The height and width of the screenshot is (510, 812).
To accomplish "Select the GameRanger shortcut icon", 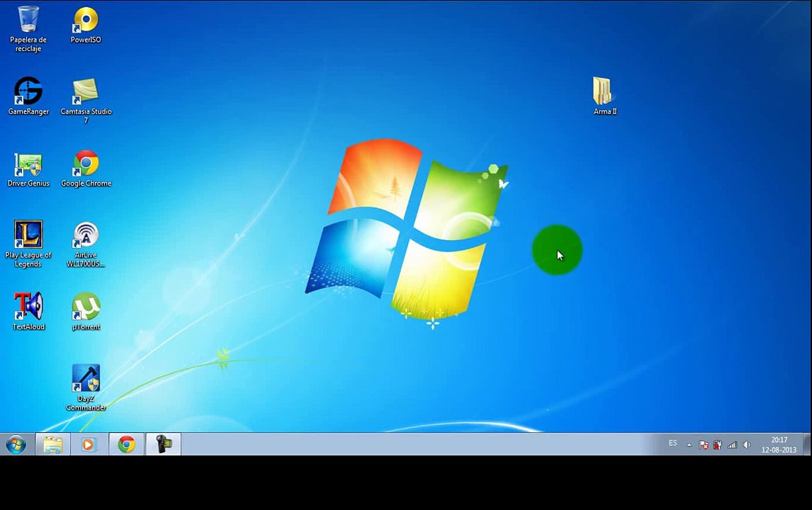I will pos(28,96).
